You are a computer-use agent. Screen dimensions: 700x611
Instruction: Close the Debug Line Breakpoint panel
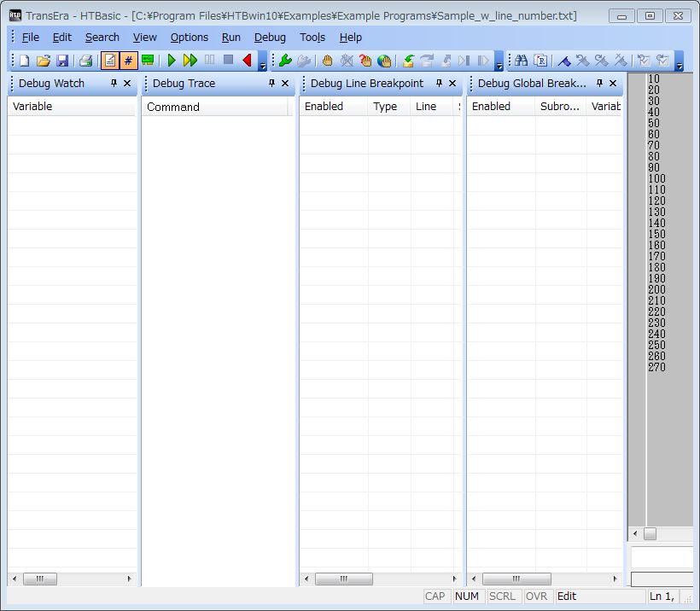[x=452, y=83]
